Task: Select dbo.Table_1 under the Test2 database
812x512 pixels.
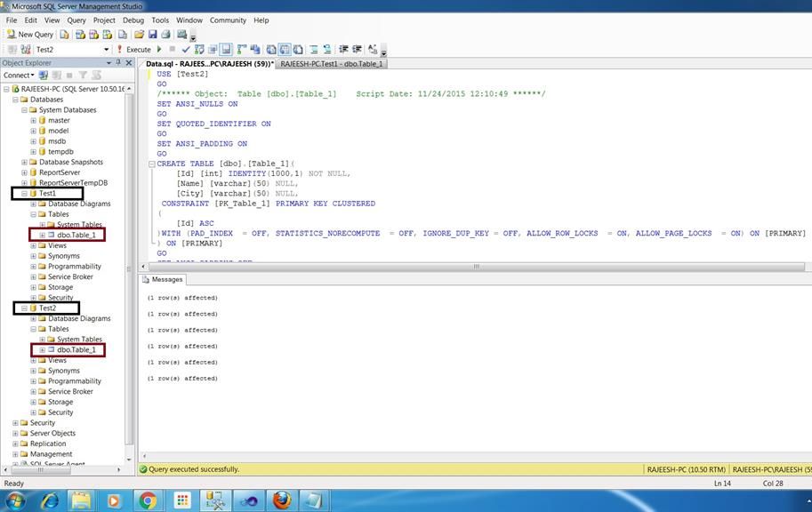Action: pos(76,350)
